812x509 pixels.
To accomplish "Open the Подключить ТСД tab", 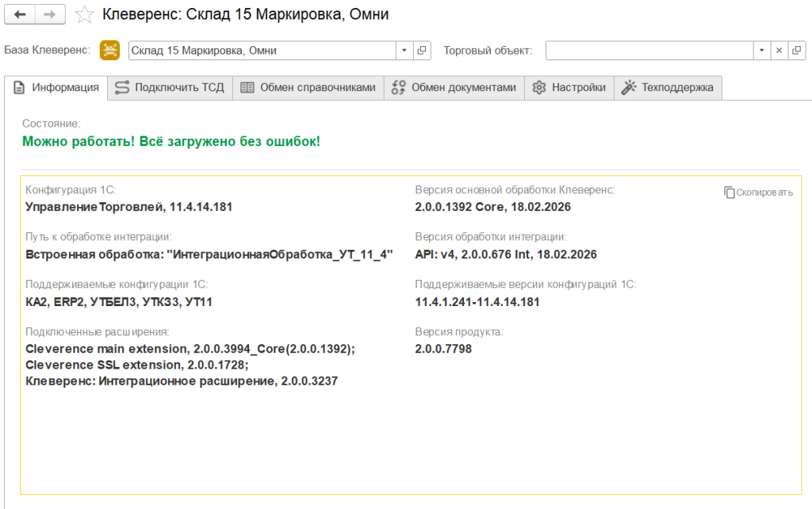I will 170,87.
